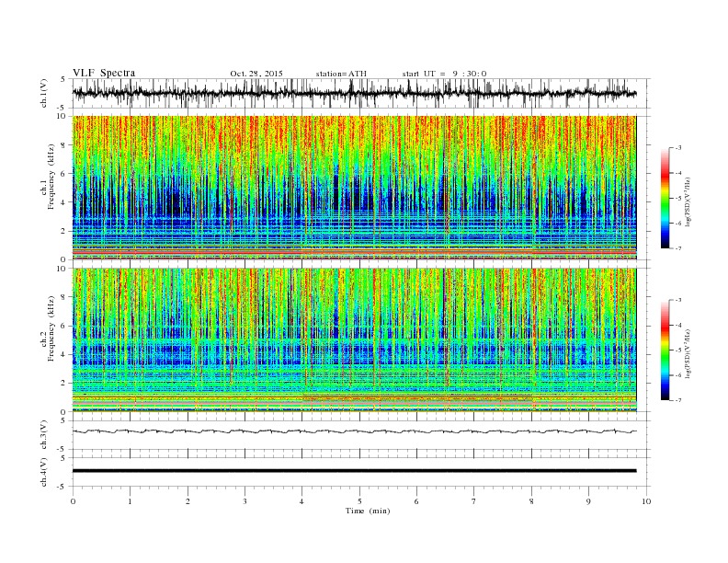Image resolution: width=728 pixels, height=563 pixels.
Task: Click the "9" minute tick label
Action: coord(588,501)
